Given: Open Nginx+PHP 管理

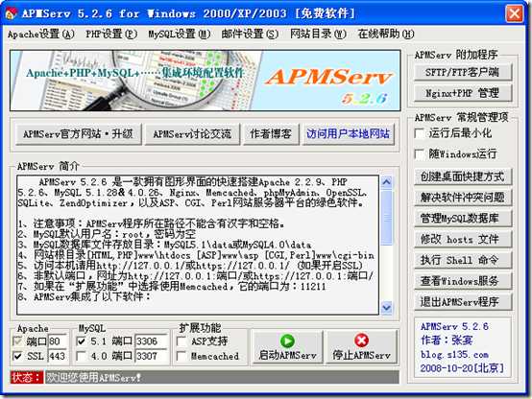Looking at the screenshot, I should click(x=463, y=93).
